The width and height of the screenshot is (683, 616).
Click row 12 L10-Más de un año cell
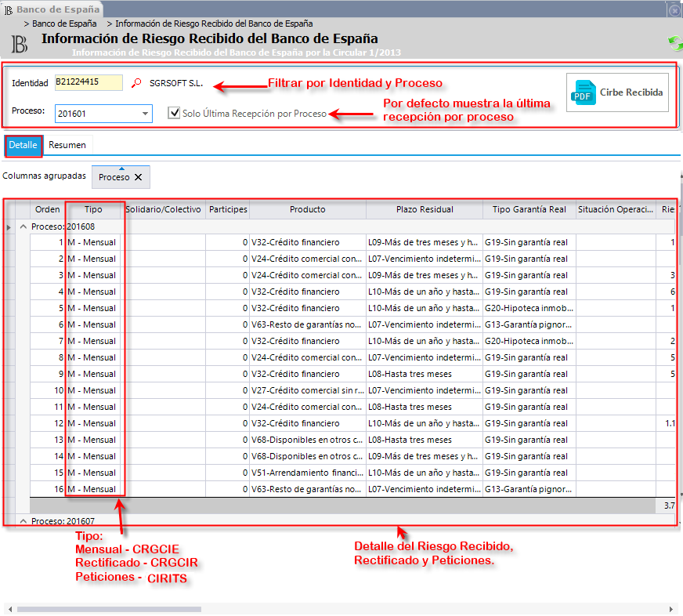pos(425,423)
